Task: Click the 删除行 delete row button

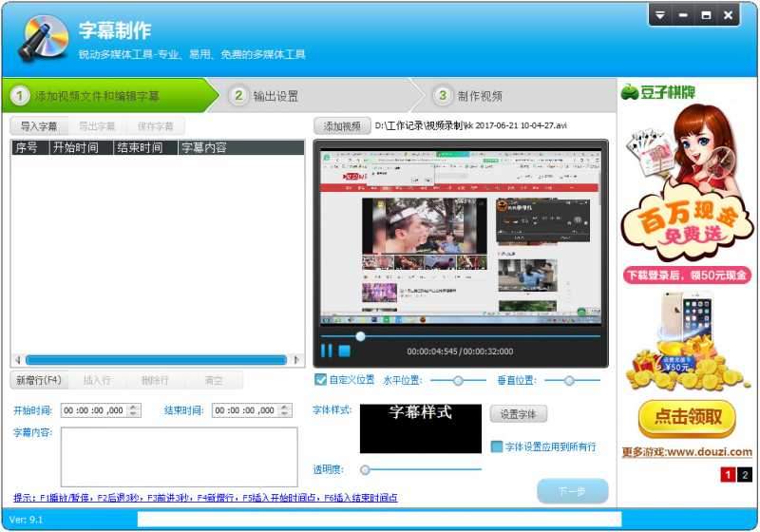Action: (x=155, y=380)
